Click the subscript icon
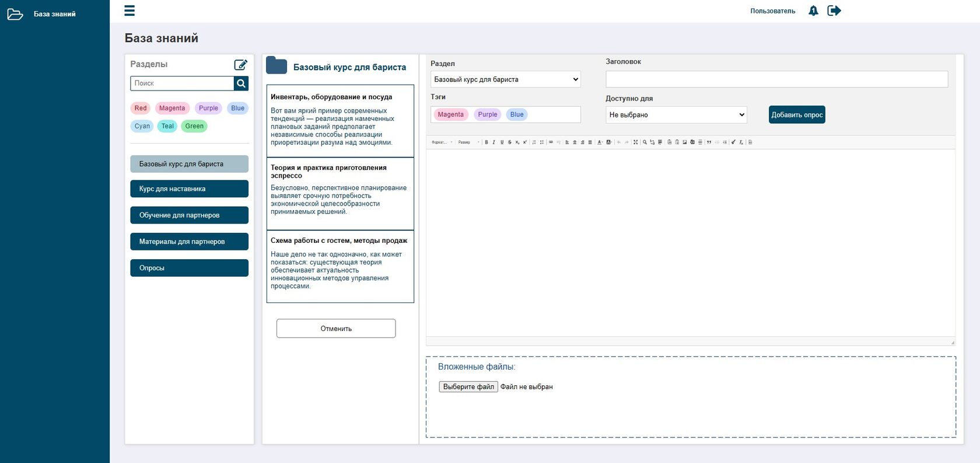This screenshot has width=980, height=463. (x=517, y=142)
